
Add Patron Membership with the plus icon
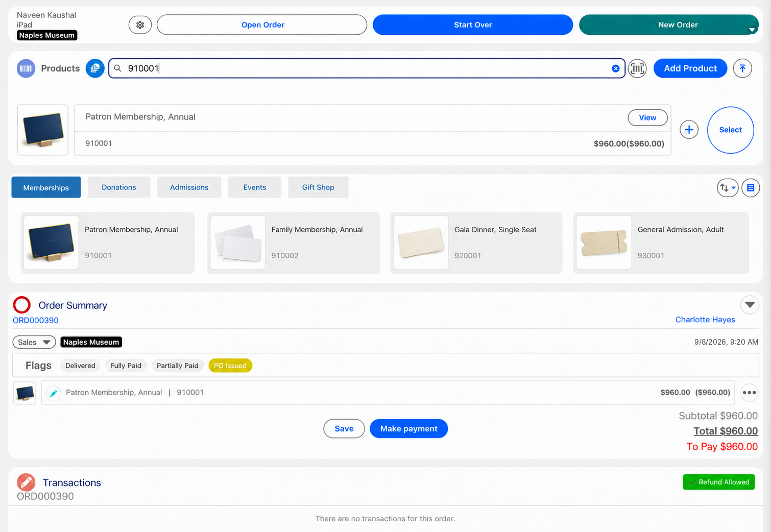click(689, 130)
